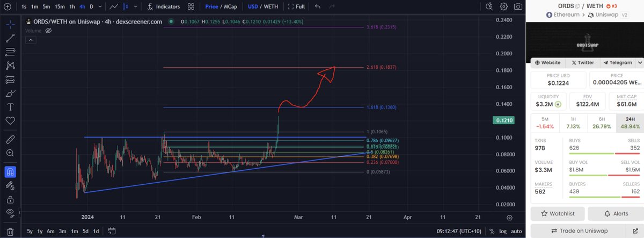Set the range to 5d

tap(85, 231)
